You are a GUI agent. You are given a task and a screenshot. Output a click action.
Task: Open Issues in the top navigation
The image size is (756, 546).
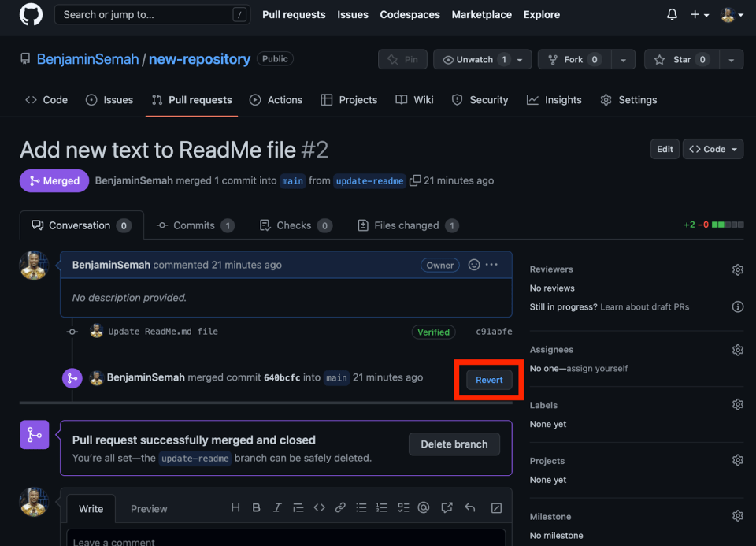click(x=353, y=14)
